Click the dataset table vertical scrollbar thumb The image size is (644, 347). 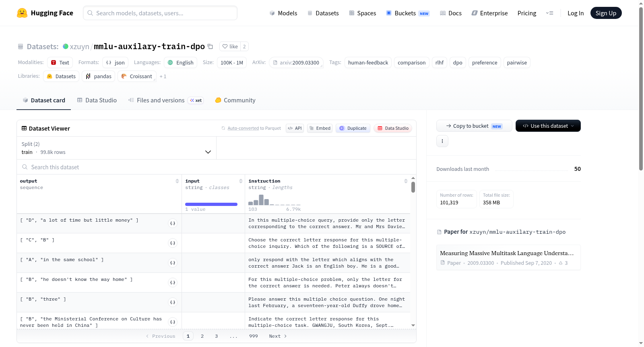(x=413, y=187)
